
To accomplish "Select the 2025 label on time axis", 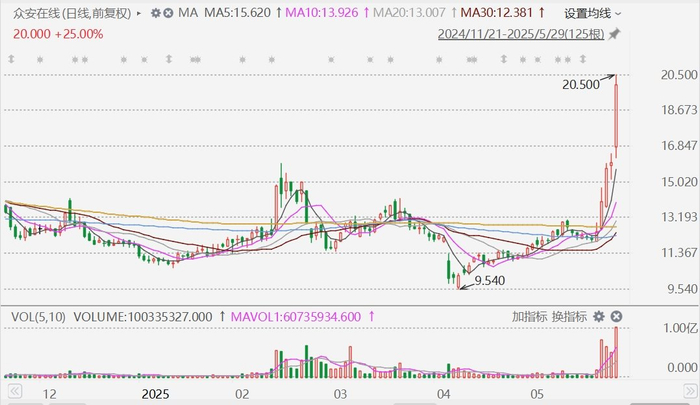I will [x=155, y=394].
